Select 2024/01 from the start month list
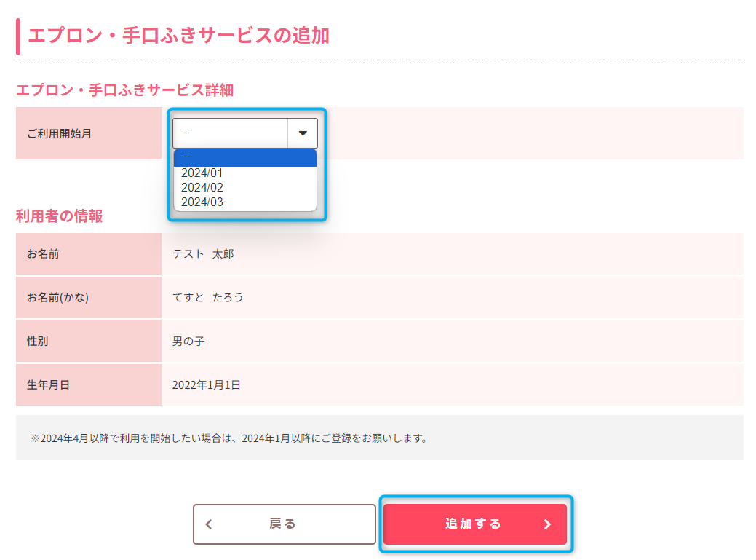756x560 pixels. 202,173
